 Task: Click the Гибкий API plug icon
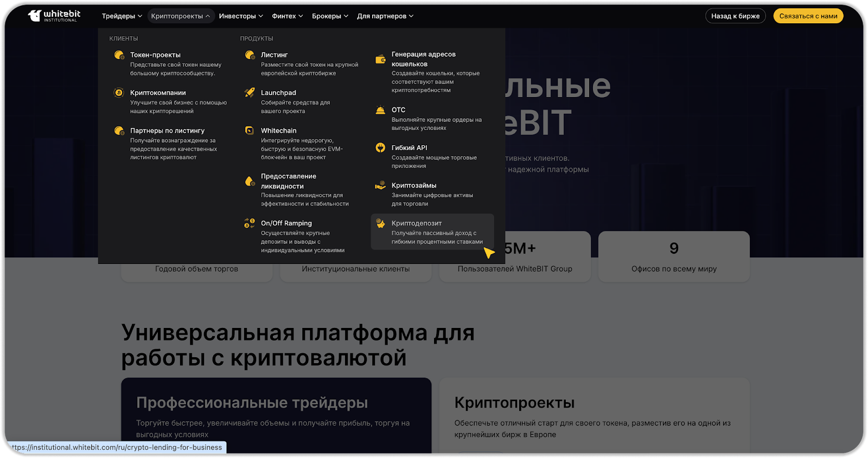[x=380, y=148]
